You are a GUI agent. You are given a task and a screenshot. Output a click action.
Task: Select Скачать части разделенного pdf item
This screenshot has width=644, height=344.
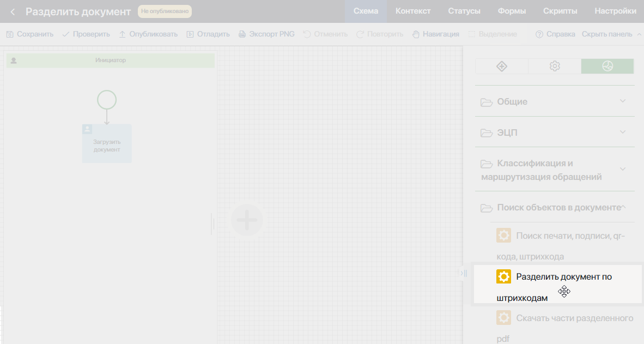pos(564,328)
